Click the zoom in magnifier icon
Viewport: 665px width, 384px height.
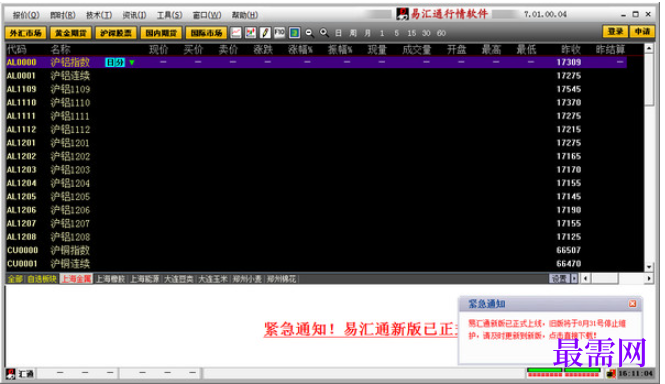(x=324, y=33)
